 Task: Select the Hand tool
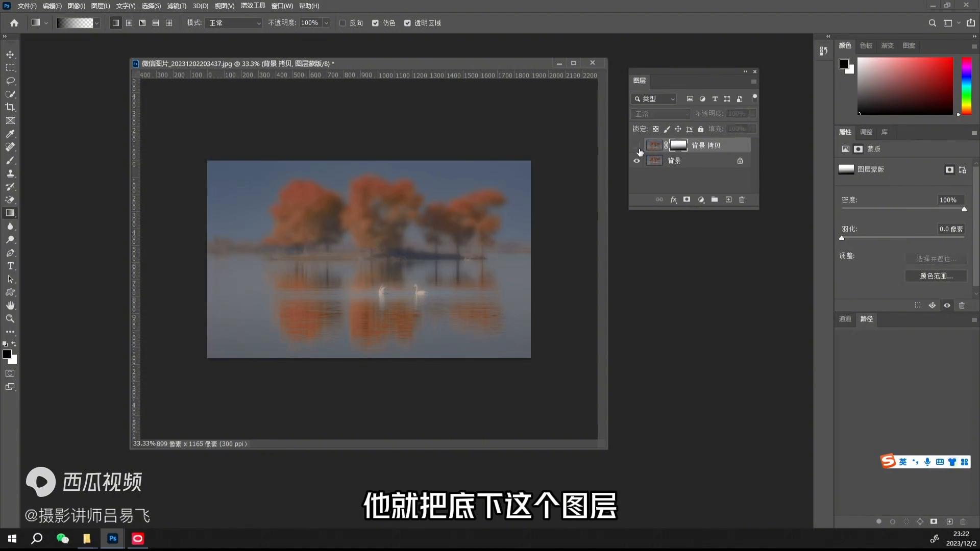pos(10,306)
